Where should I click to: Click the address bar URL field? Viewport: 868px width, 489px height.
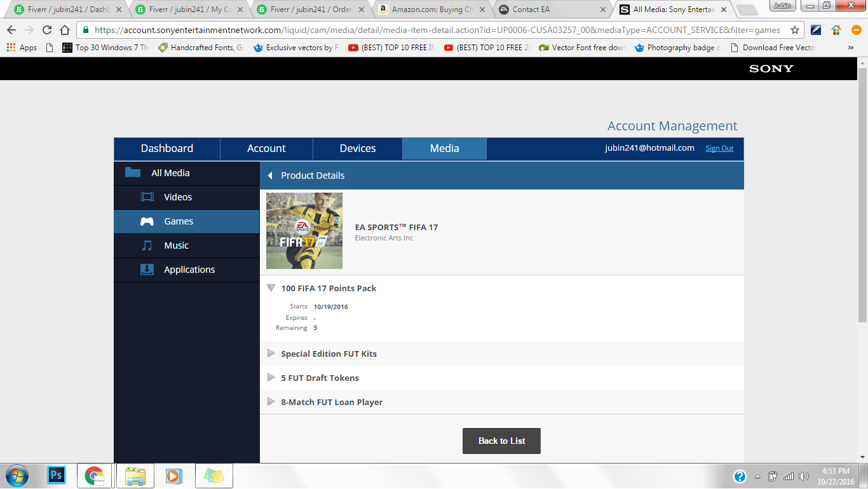click(437, 30)
